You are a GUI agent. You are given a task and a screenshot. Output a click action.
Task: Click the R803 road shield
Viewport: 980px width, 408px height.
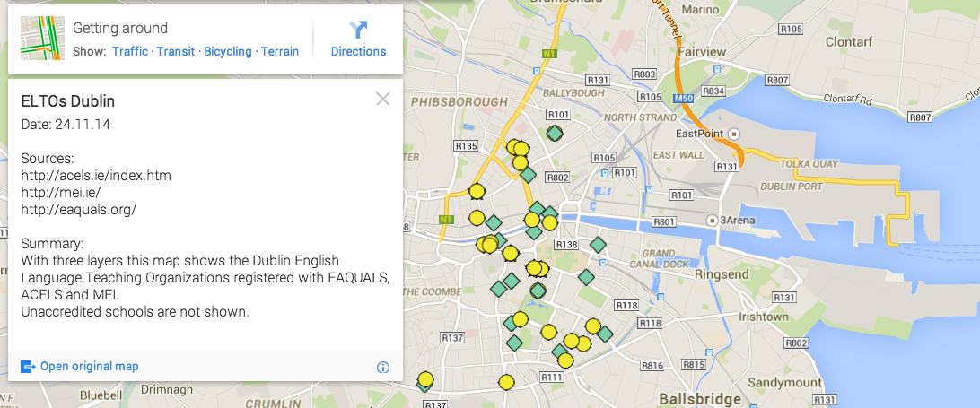(645, 74)
